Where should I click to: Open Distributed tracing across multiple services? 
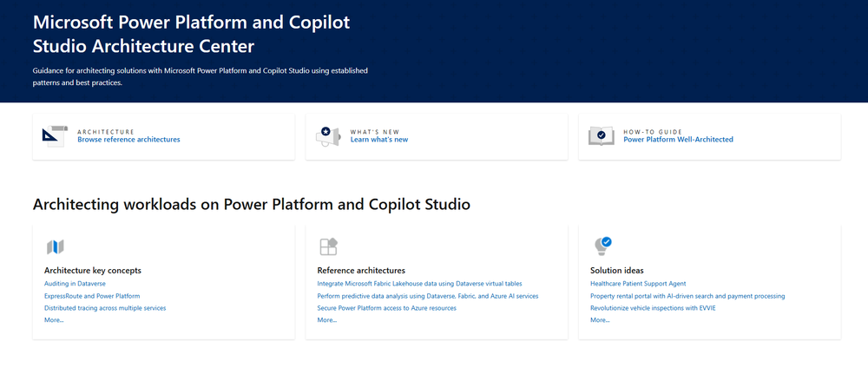[x=105, y=308]
